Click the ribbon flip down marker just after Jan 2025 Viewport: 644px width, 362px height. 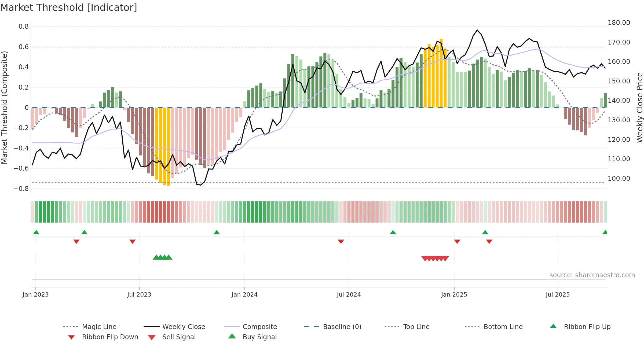tap(457, 242)
